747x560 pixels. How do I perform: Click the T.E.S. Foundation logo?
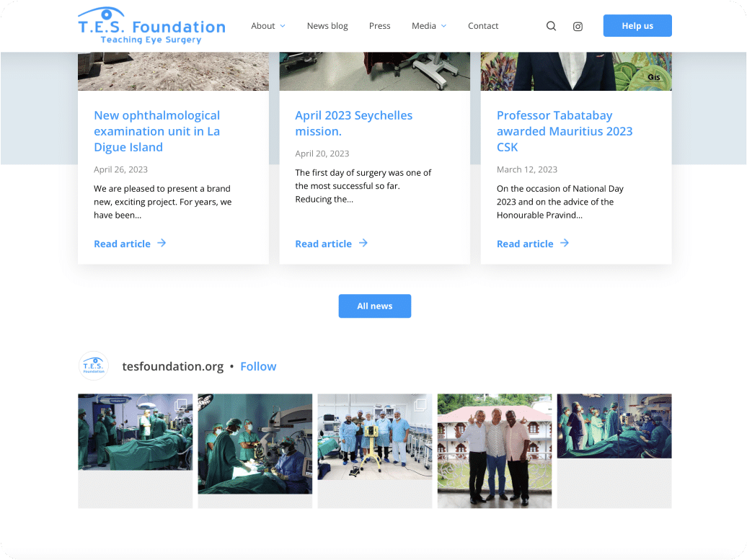(151, 26)
